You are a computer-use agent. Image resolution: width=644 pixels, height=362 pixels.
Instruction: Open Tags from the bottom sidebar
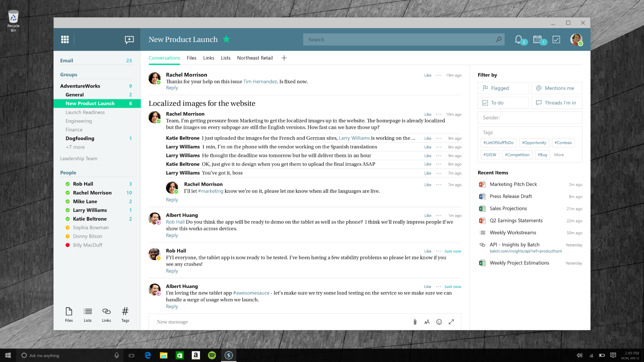(x=125, y=314)
